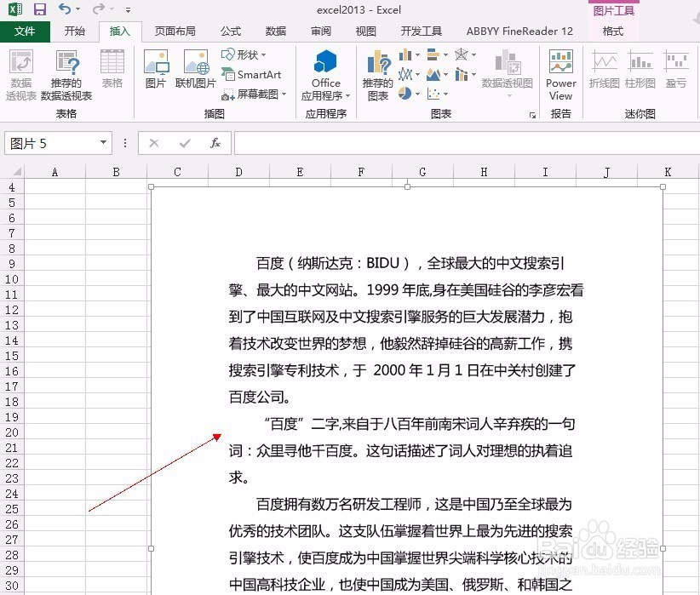Select row 20 header

click(x=12, y=432)
